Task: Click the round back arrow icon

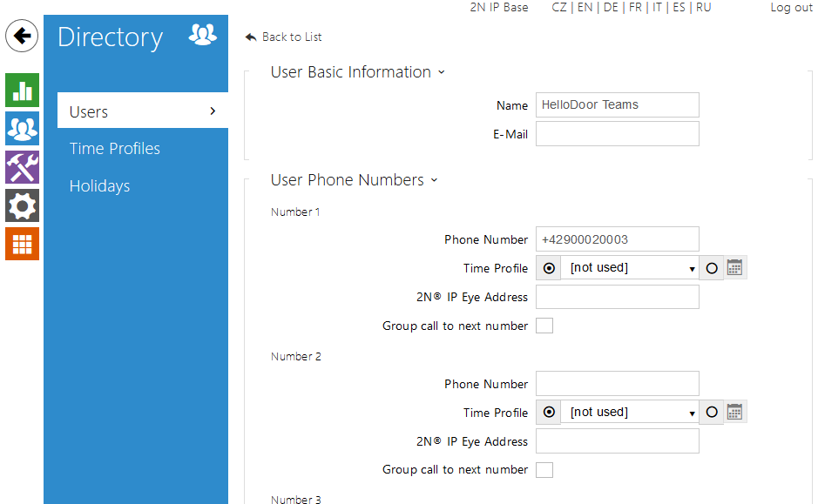Action: (x=22, y=37)
